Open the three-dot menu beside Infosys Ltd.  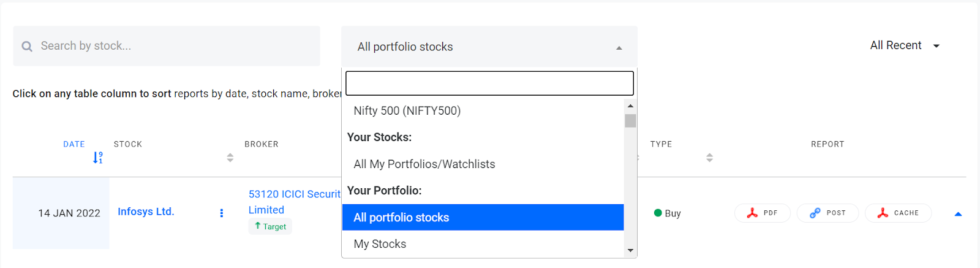pos(221,213)
